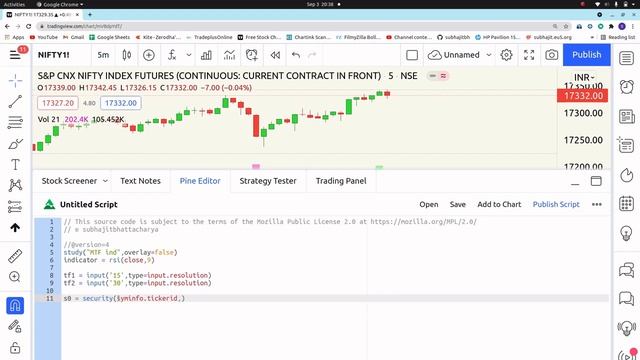Take a chart snapshot with camera
This screenshot has height=360, width=640.
tap(551, 55)
